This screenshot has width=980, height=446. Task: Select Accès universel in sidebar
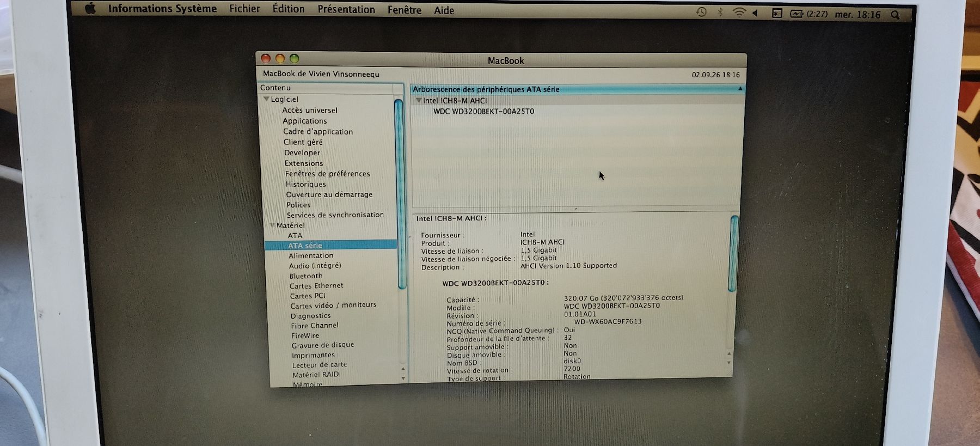(x=310, y=110)
